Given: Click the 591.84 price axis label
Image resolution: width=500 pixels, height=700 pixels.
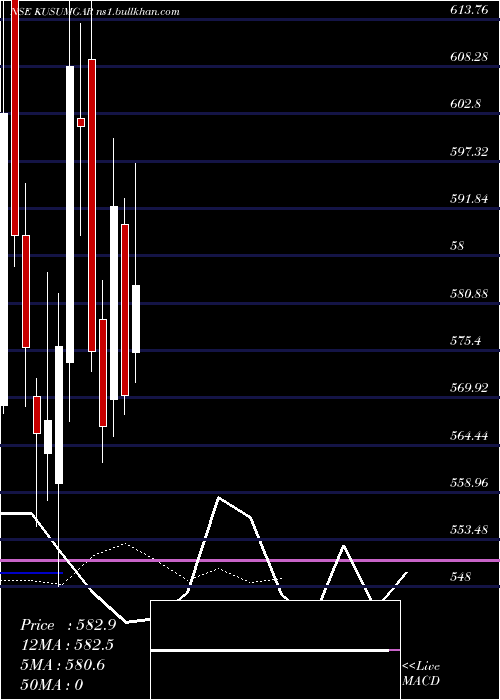Looking at the screenshot, I should click(x=469, y=199).
